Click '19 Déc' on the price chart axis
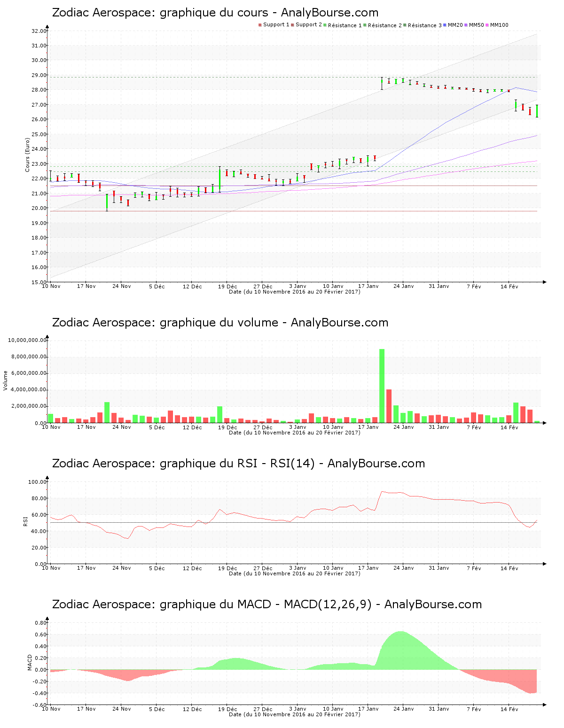 pyautogui.click(x=227, y=286)
